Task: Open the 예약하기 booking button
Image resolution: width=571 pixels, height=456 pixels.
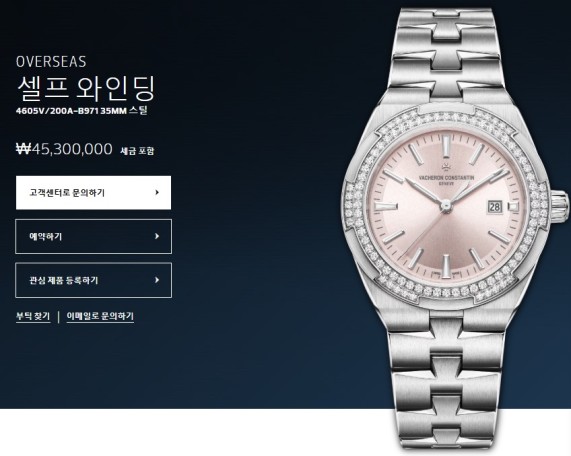Action: tap(93, 236)
